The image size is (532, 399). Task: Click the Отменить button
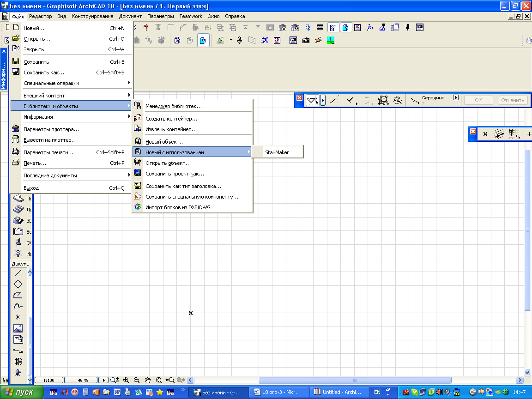click(x=512, y=100)
